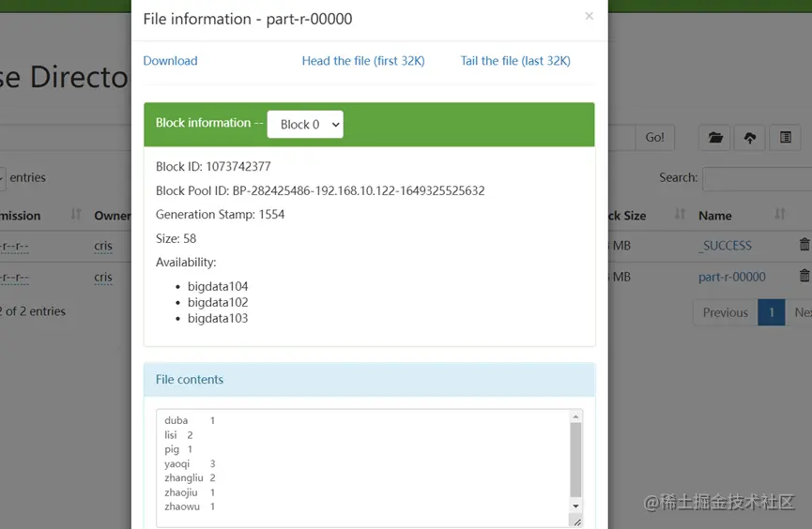Image resolution: width=812 pixels, height=529 pixels.
Task: Click the File contents header
Action: pyautogui.click(x=370, y=380)
